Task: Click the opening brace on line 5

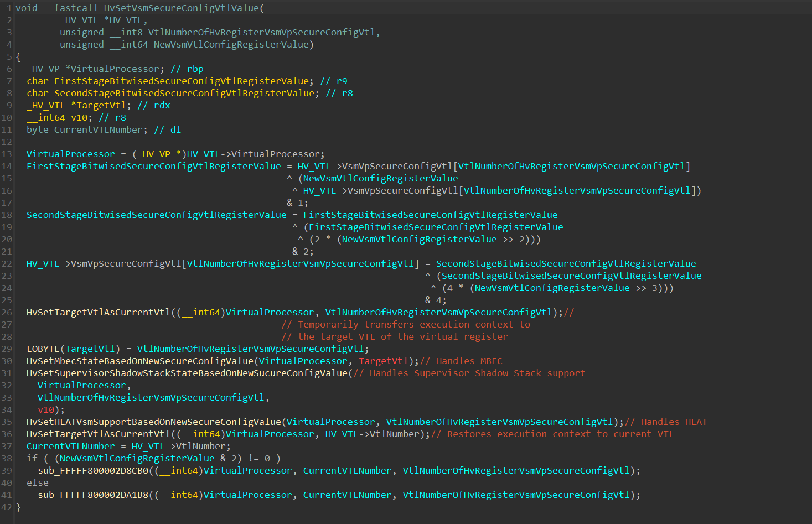Action: coord(18,56)
